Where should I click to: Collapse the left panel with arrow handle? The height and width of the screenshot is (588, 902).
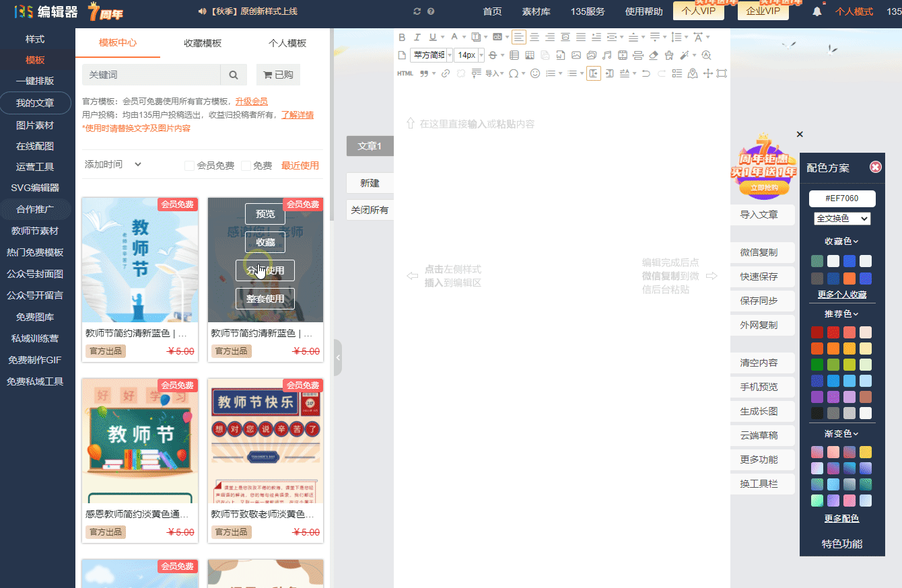point(338,358)
